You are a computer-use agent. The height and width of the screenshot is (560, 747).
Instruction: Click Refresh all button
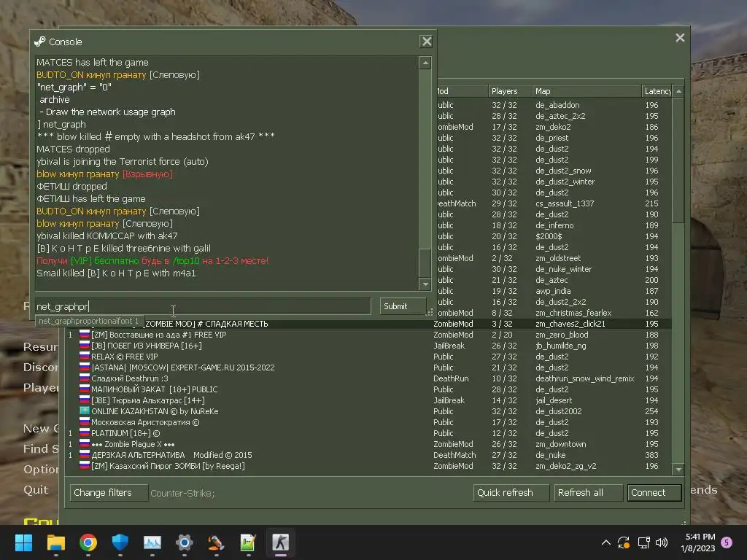(589, 492)
